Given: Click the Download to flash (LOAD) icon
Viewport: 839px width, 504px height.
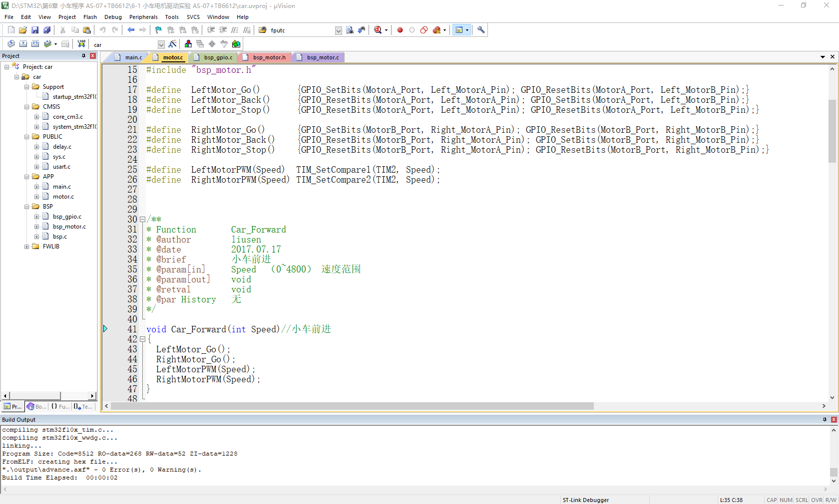Looking at the screenshot, I should point(81,44).
